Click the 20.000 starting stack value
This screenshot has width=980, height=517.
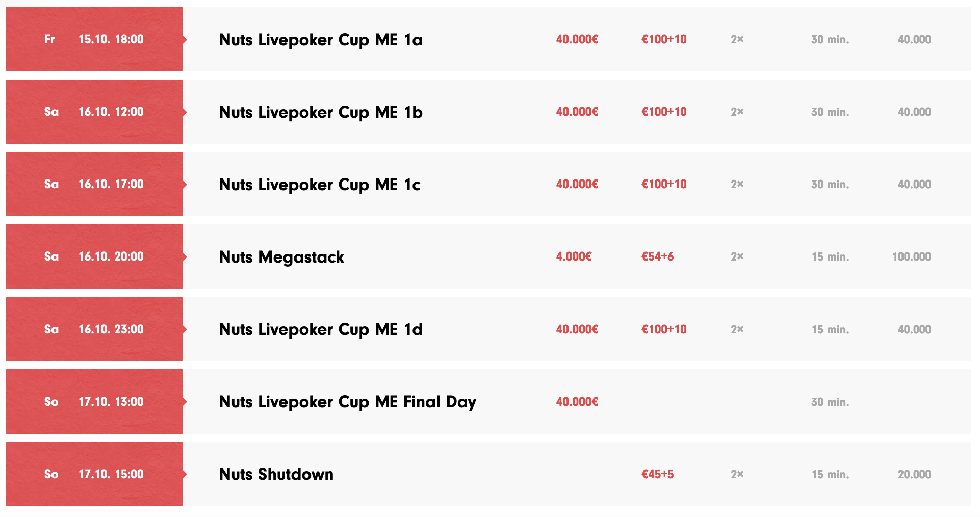(914, 474)
